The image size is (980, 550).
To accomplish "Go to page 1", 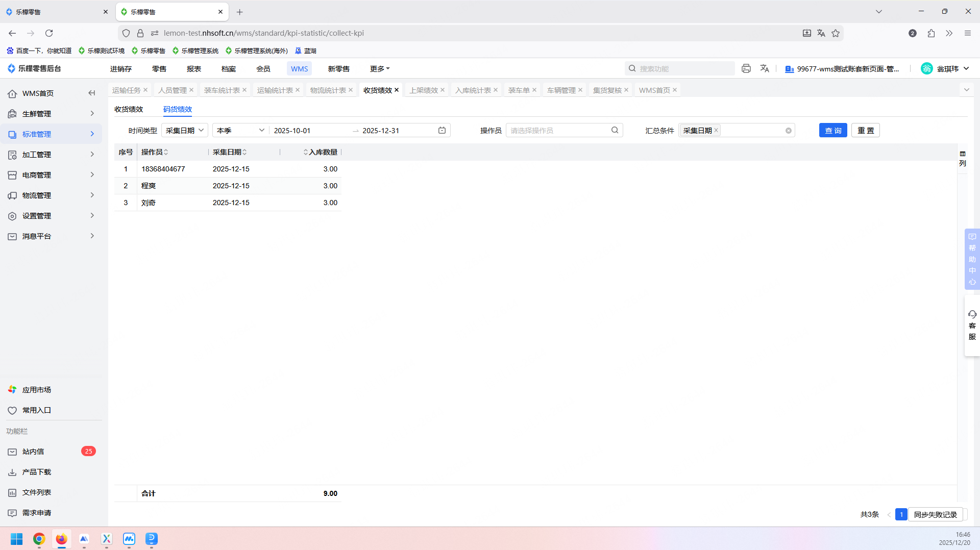I will tap(901, 515).
